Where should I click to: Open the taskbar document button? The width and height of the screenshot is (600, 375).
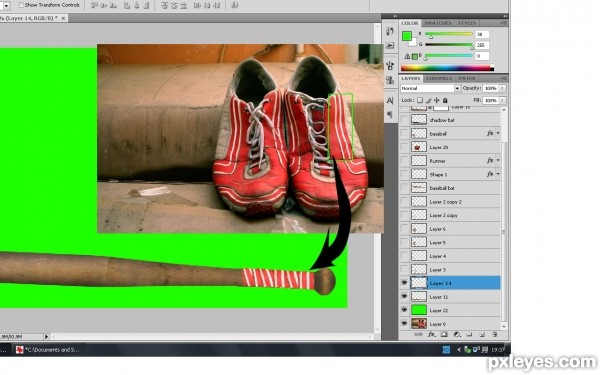click(x=47, y=349)
